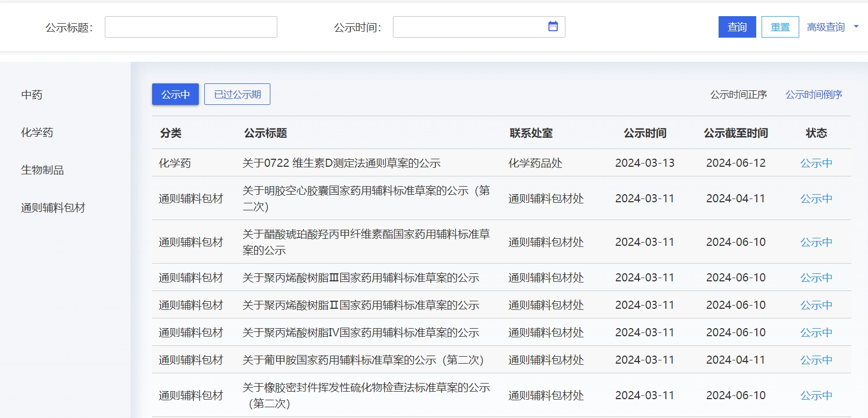The image size is (868, 418).
Task: Sort by 公示时间倒序 descending
Action: coord(813,95)
